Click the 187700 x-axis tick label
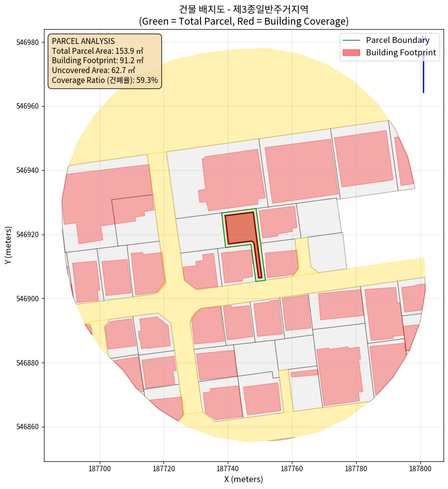 click(100, 467)
